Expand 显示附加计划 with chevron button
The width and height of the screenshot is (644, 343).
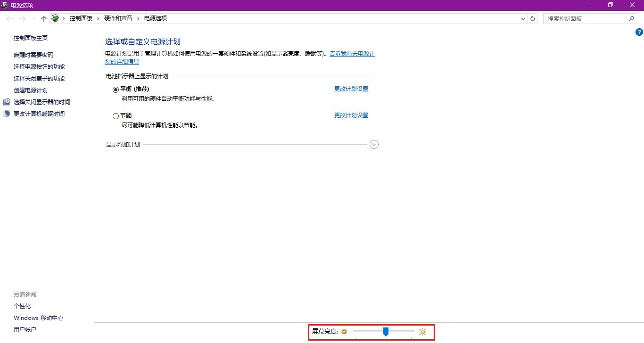click(374, 145)
